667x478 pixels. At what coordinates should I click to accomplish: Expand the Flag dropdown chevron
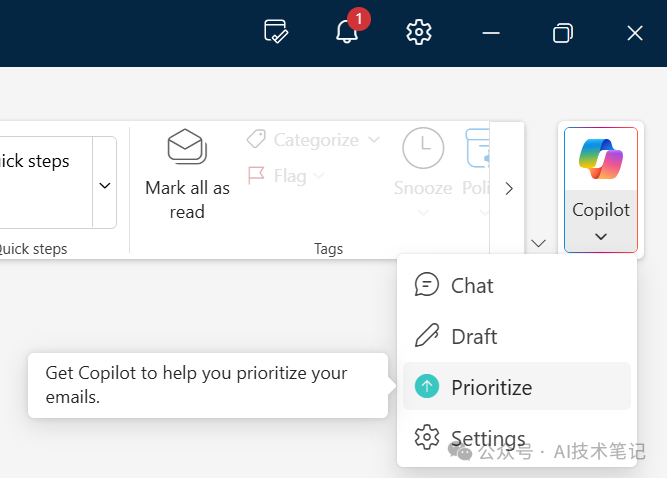[x=319, y=175]
